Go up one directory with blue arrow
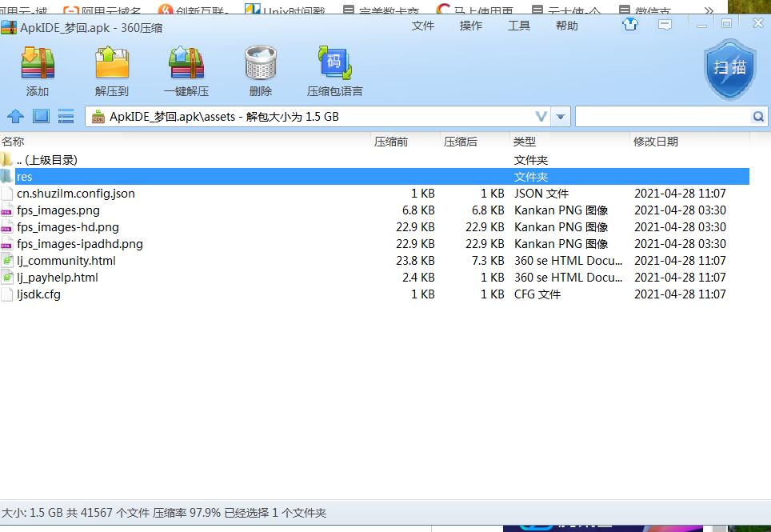 click(16, 117)
